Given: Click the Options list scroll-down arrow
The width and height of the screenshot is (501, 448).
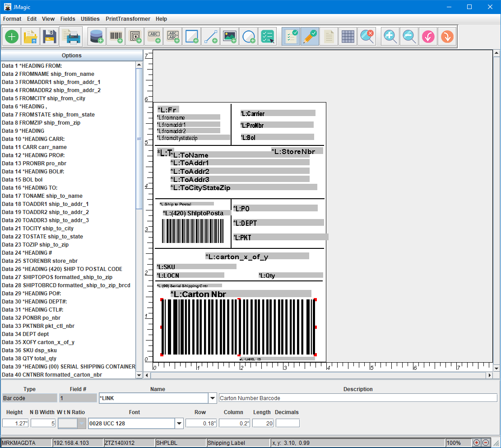Looking at the screenshot, I should tap(139, 375).
